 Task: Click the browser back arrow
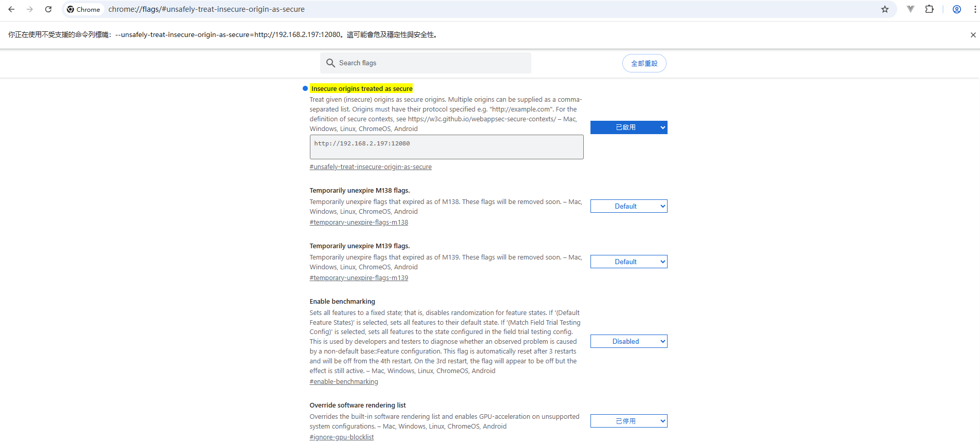(11, 9)
